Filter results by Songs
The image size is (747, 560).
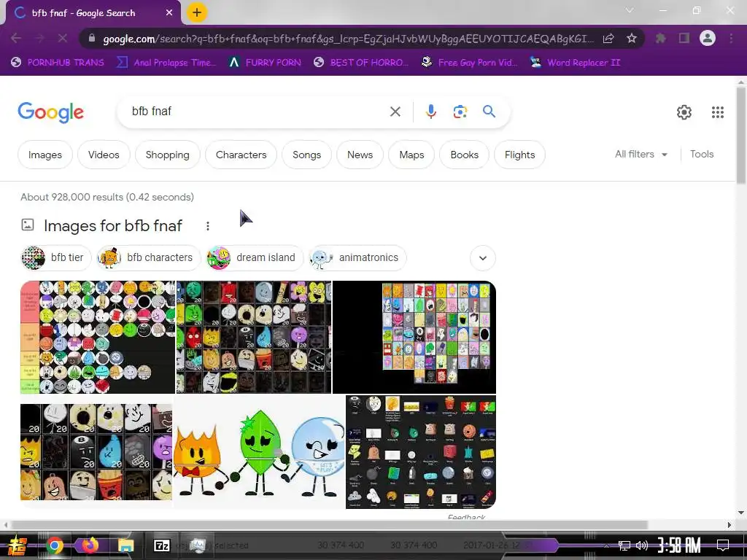[x=306, y=155]
